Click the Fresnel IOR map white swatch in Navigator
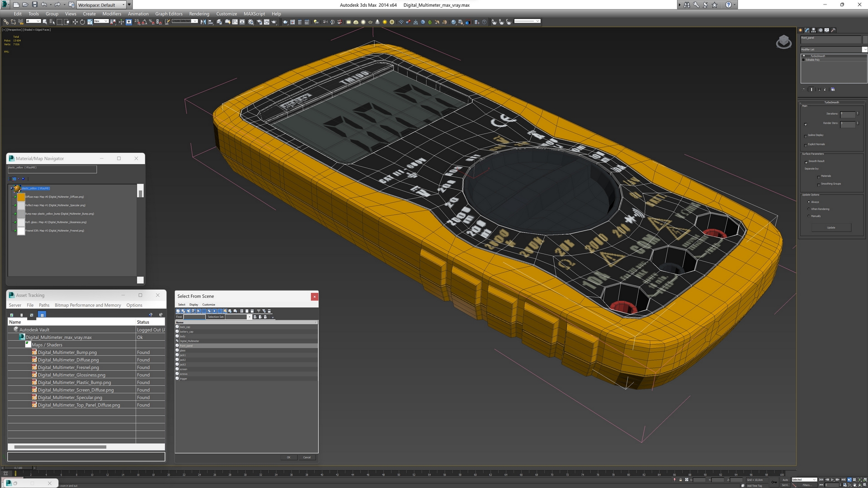This screenshot has height=488, width=868. 21,231
